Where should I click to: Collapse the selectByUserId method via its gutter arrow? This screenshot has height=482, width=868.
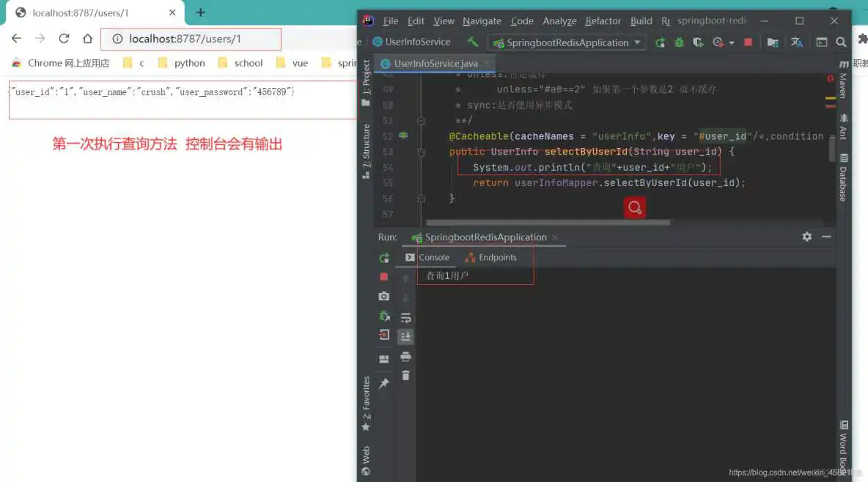(x=421, y=152)
